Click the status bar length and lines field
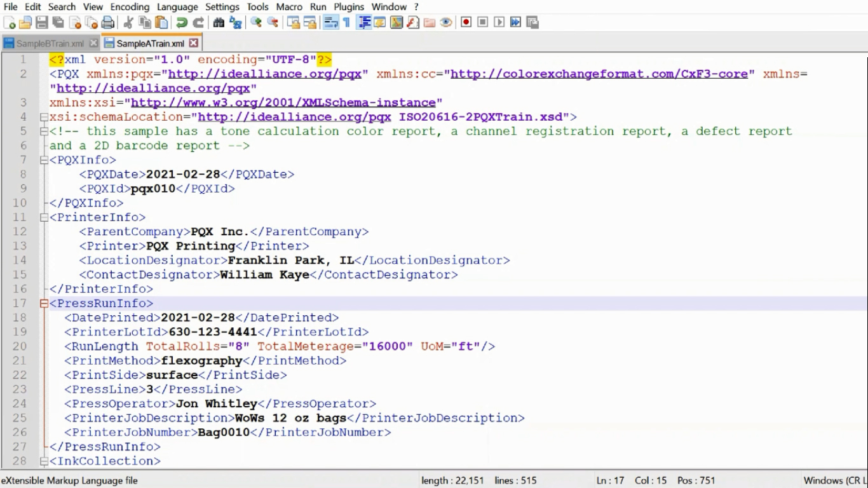 coord(479,480)
